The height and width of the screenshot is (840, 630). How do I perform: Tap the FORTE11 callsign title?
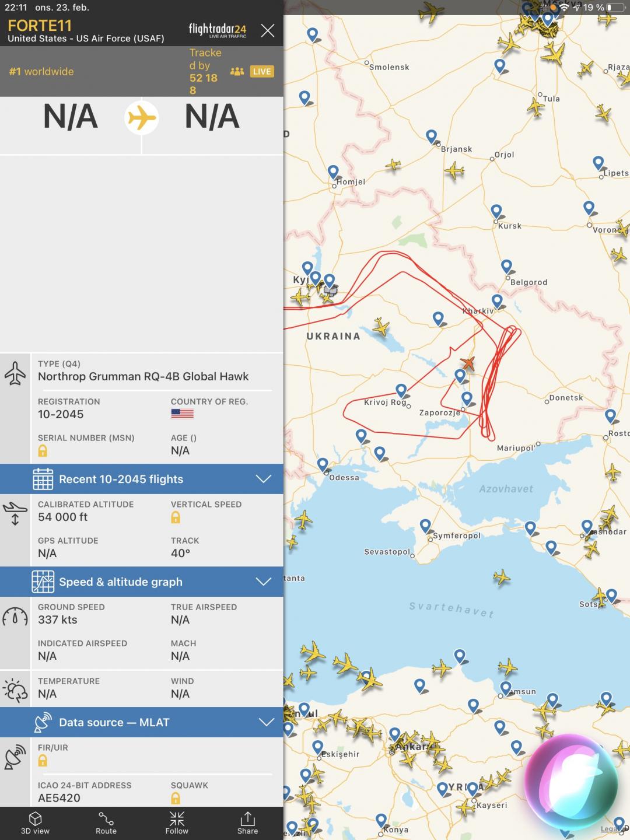point(40,26)
